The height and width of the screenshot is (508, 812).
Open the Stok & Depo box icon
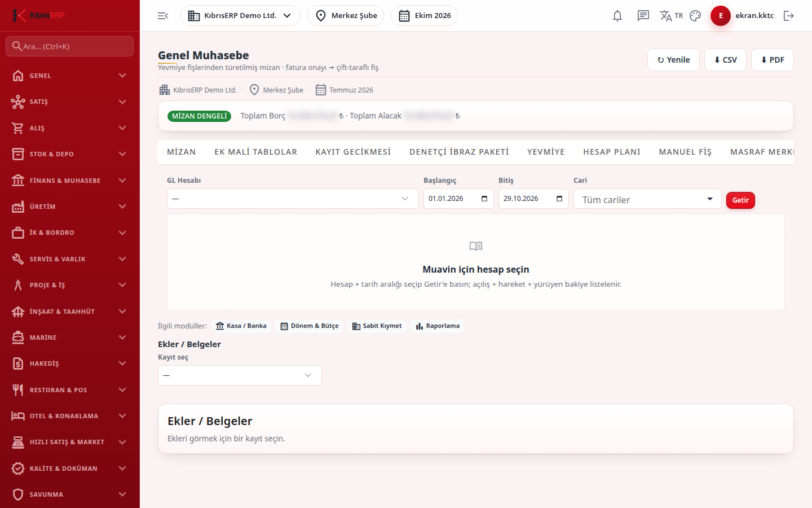click(18, 154)
